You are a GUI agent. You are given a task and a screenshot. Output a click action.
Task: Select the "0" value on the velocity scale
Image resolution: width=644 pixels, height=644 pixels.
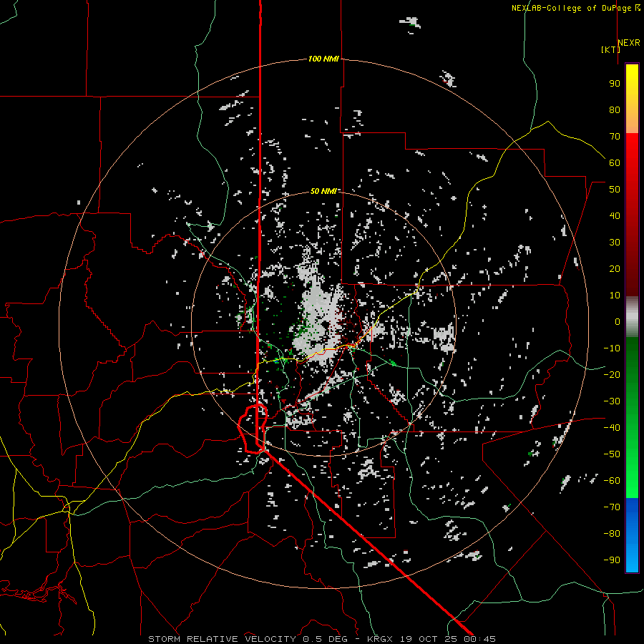coord(618,321)
